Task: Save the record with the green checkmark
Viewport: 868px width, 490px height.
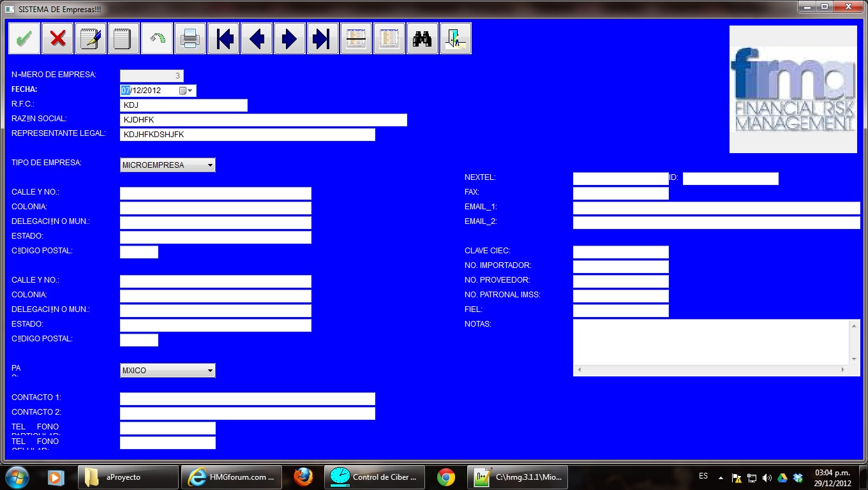Action: tap(24, 38)
